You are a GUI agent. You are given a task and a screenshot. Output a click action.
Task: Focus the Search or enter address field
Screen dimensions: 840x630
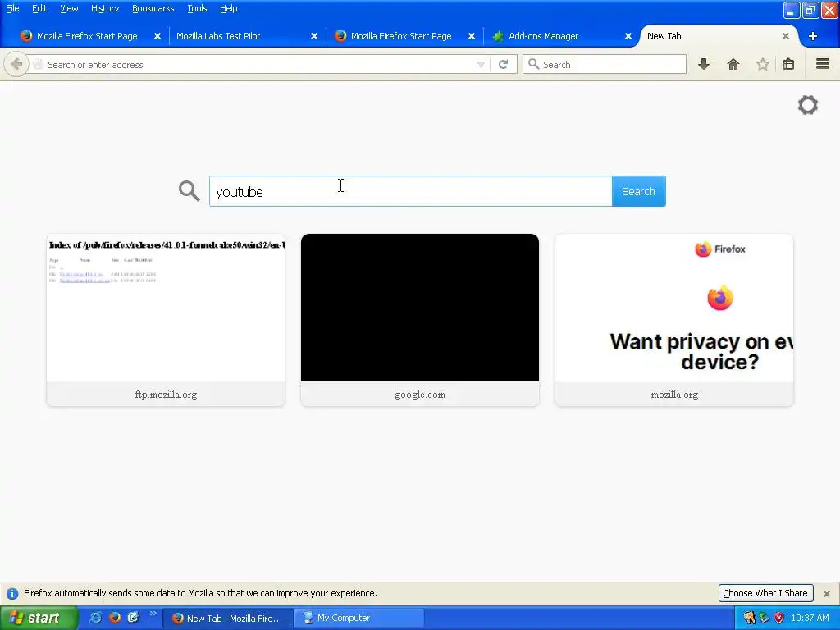[260, 64]
